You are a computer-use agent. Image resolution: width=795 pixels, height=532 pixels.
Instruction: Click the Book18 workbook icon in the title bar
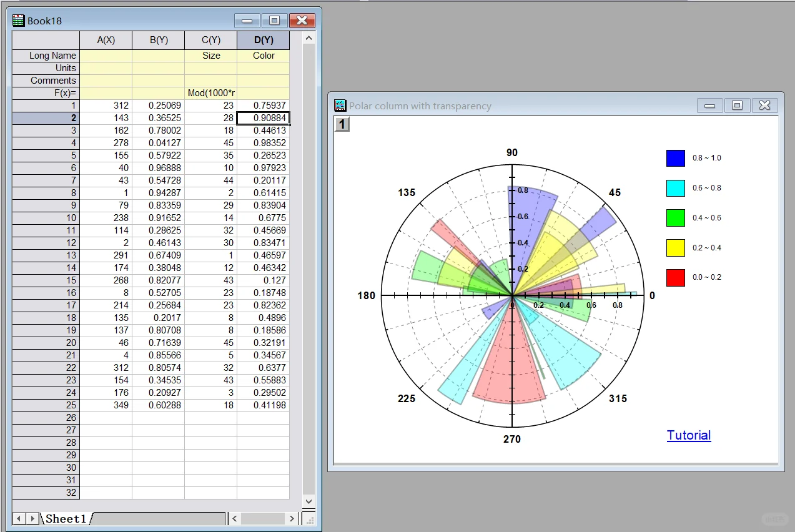pos(19,21)
